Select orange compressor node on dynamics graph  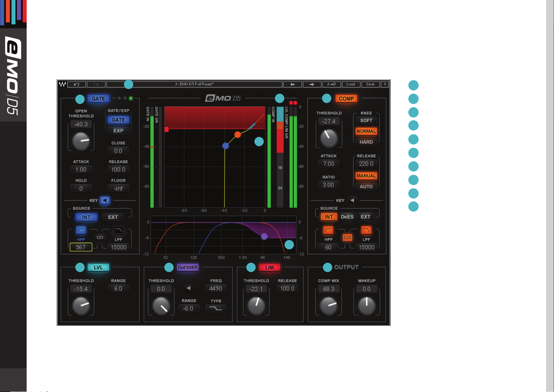(237, 134)
